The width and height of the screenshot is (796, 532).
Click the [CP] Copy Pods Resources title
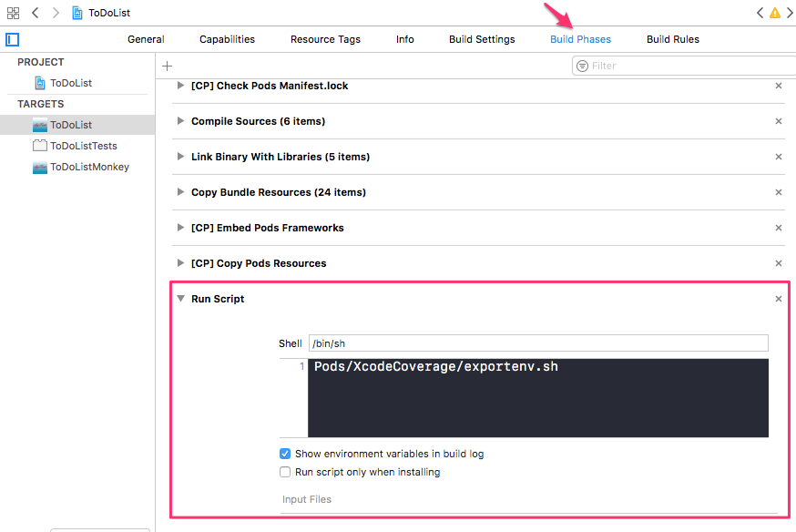pos(259,263)
